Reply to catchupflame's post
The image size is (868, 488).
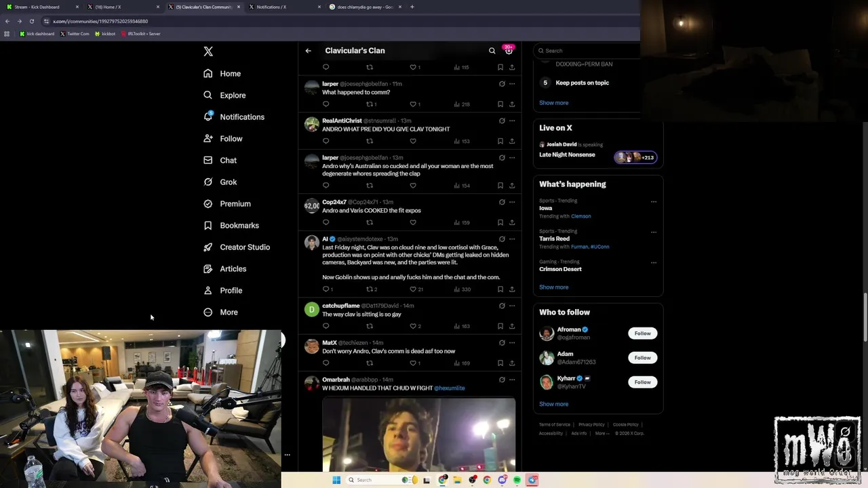[325, 326]
